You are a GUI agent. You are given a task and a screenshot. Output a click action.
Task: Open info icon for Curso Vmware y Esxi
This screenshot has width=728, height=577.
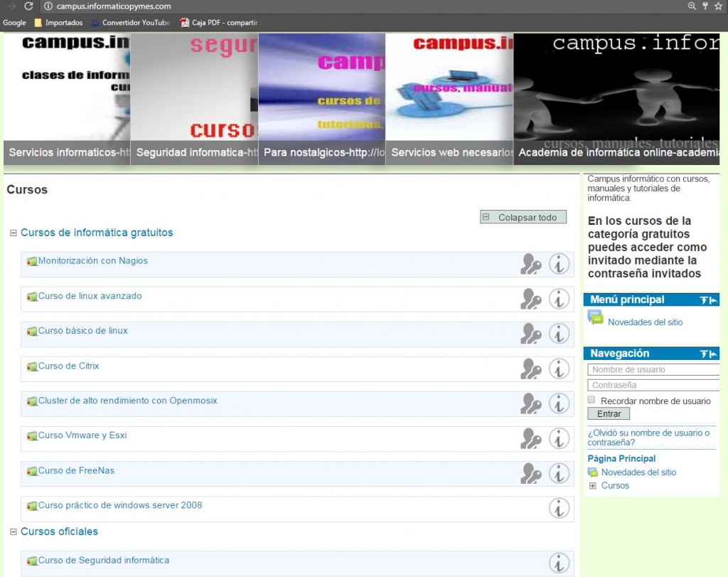click(559, 438)
